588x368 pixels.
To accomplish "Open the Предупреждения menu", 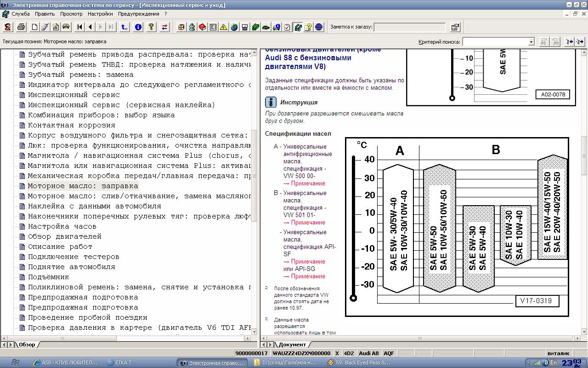I will [139, 14].
